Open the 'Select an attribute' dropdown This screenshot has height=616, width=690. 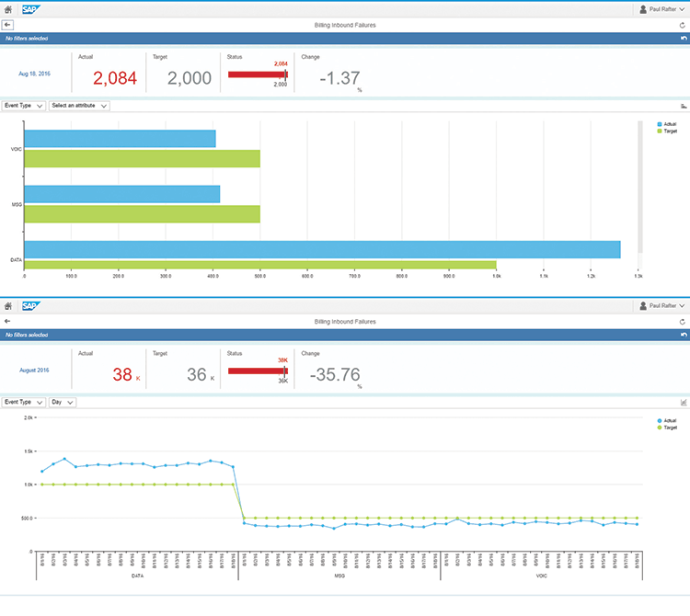pos(79,106)
